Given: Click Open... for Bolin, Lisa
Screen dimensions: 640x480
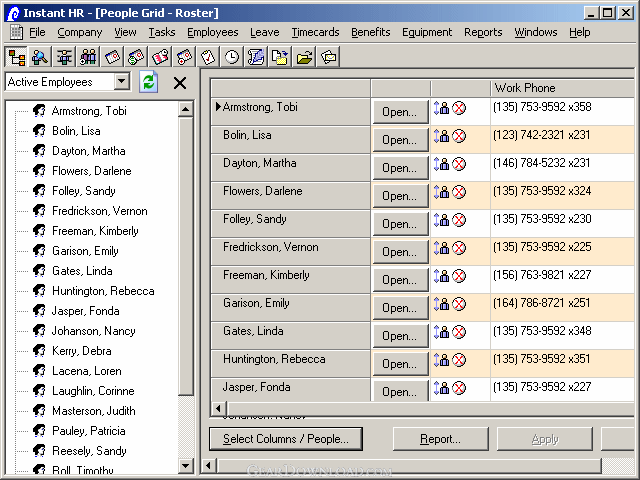Looking at the screenshot, I should (x=400, y=140).
